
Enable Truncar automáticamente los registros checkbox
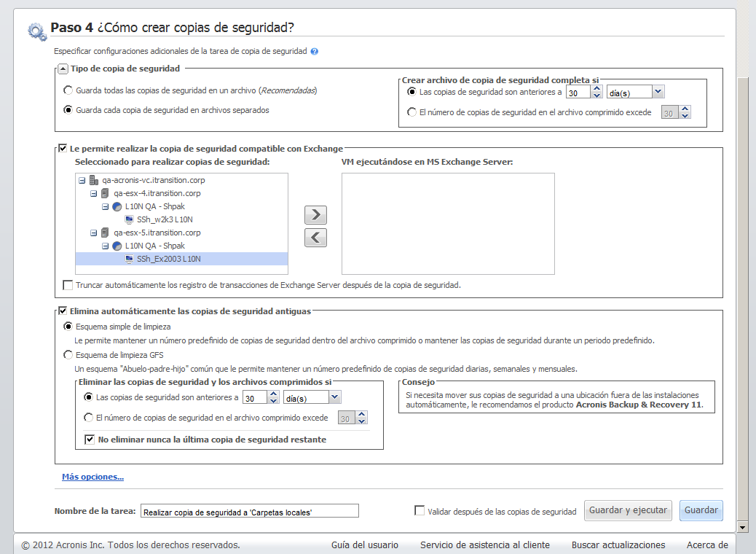[68, 285]
